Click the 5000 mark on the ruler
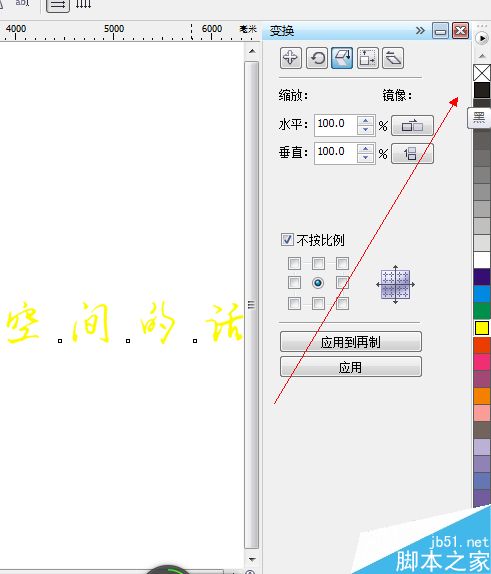The width and height of the screenshot is (491, 574). coord(114,29)
